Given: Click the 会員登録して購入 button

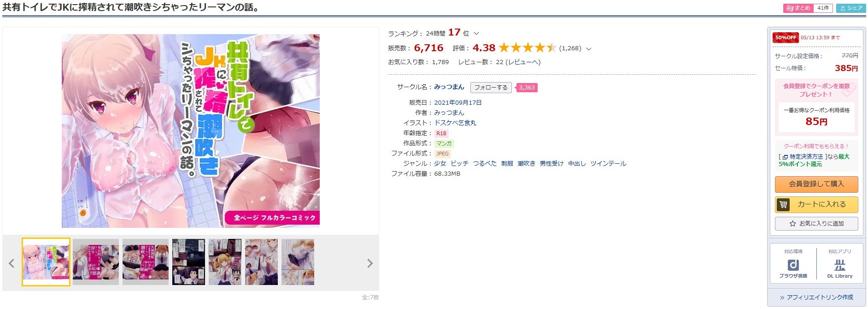Looking at the screenshot, I should (816, 184).
